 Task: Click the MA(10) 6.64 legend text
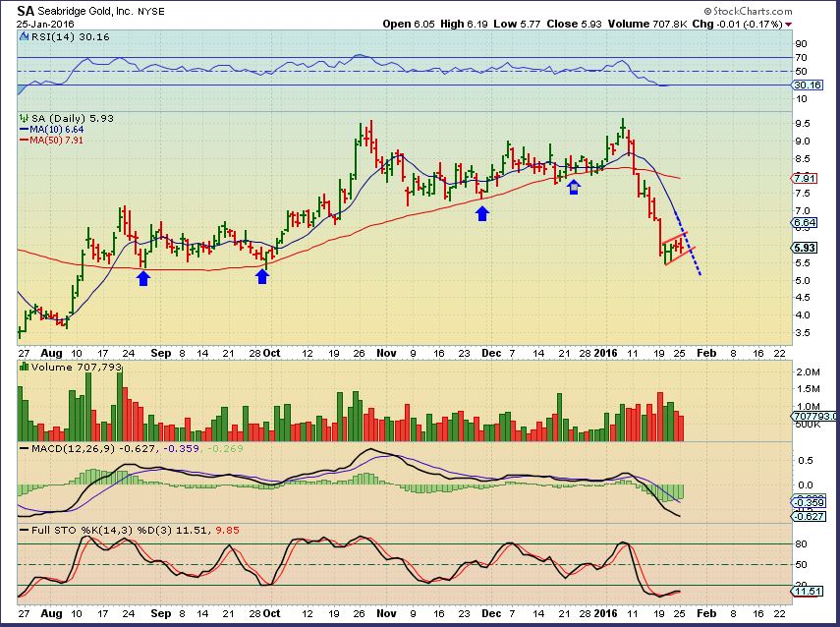[57, 130]
